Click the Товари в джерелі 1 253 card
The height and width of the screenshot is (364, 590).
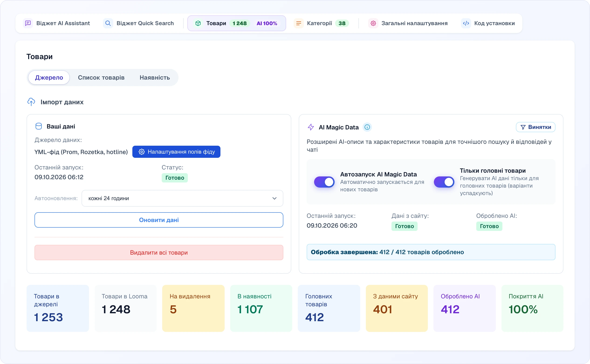coord(58,308)
